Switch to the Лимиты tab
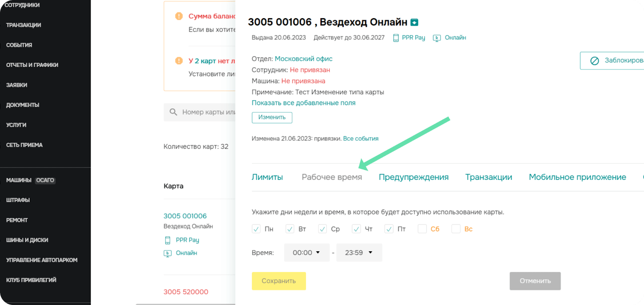Screen dimensions: 644x305 (267, 177)
